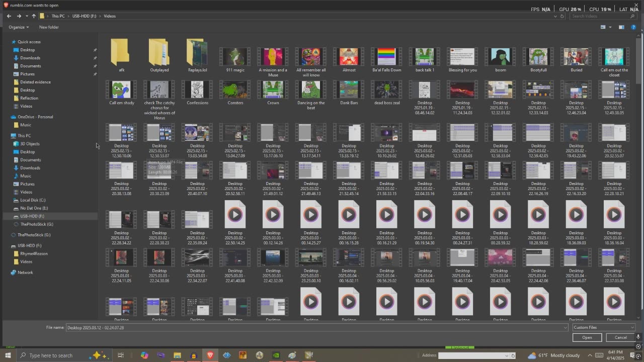Select the Replays.lol folder
644x362 pixels.
tap(197, 55)
